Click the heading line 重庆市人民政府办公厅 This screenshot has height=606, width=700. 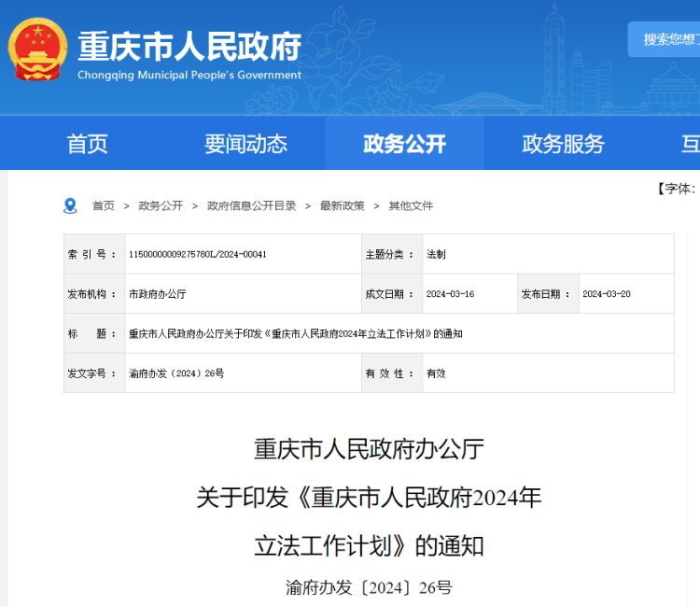(369, 449)
